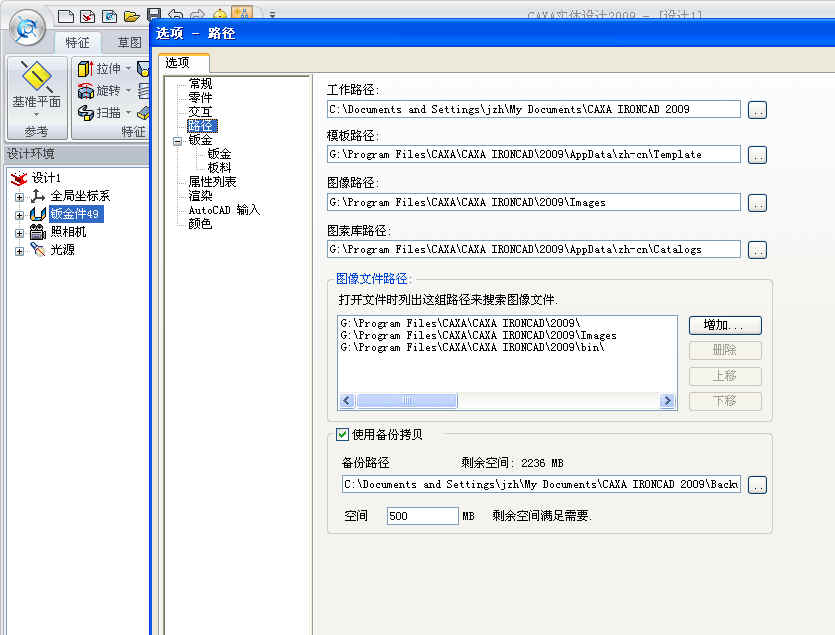Image resolution: width=835 pixels, height=635 pixels.
Task: Open the 旋转 dropdown arrow
Action: click(x=128, y=91)
